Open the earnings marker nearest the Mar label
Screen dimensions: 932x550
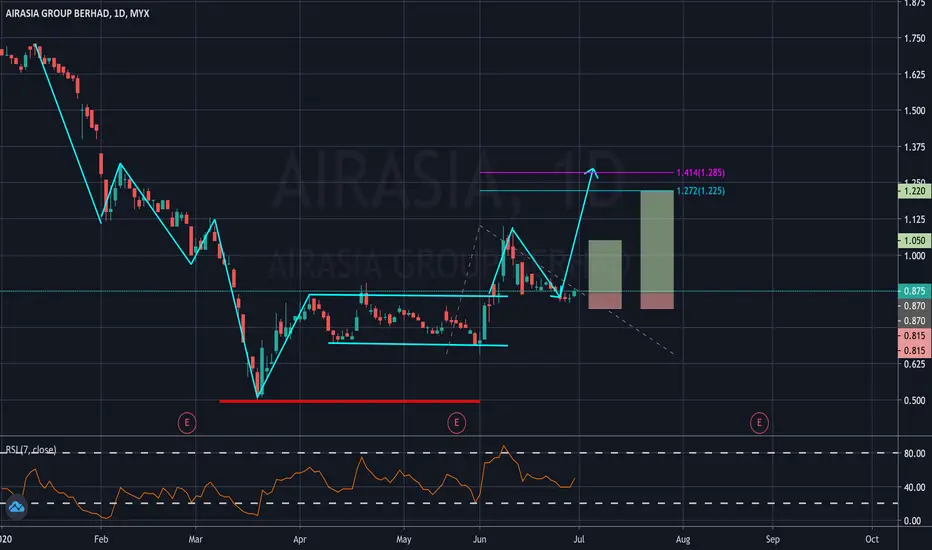187,423
